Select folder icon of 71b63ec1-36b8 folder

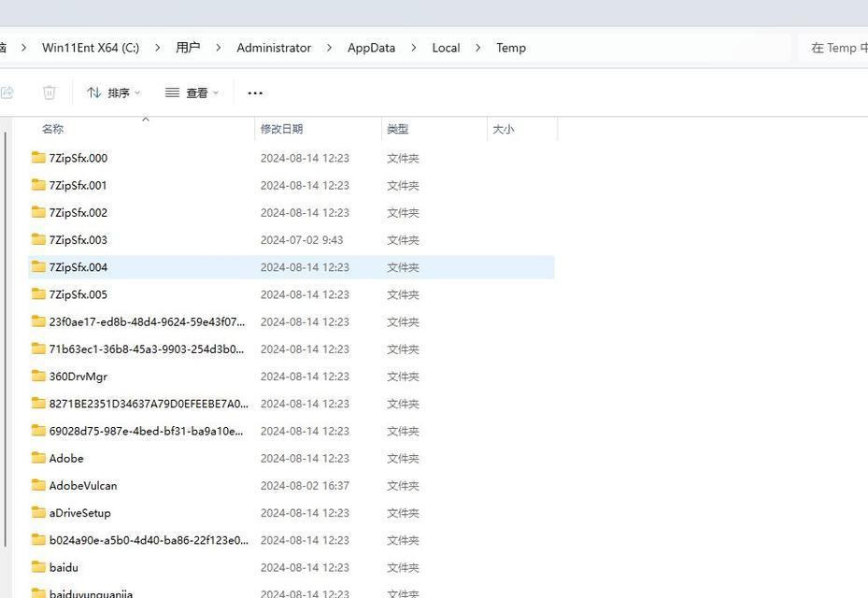pyautogui.click(x=38, y=349)
